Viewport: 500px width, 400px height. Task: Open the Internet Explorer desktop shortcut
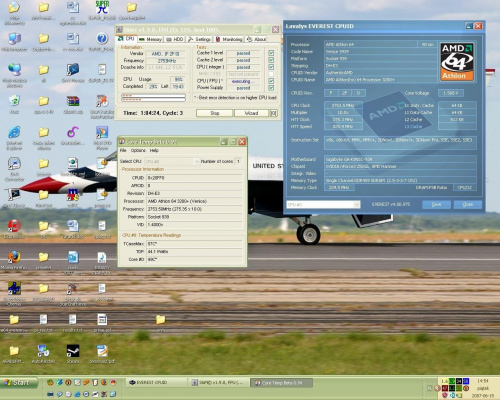(14, 133)
